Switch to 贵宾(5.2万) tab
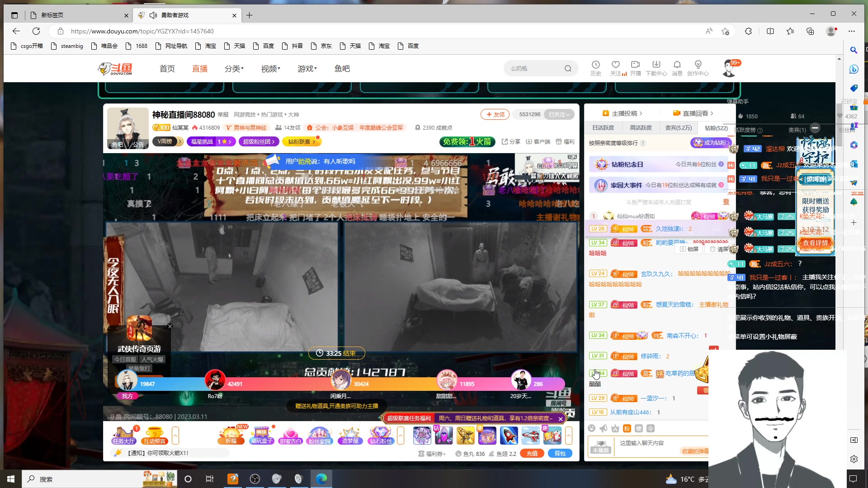This screenshot has width=868, height=488. coord(679,128)
